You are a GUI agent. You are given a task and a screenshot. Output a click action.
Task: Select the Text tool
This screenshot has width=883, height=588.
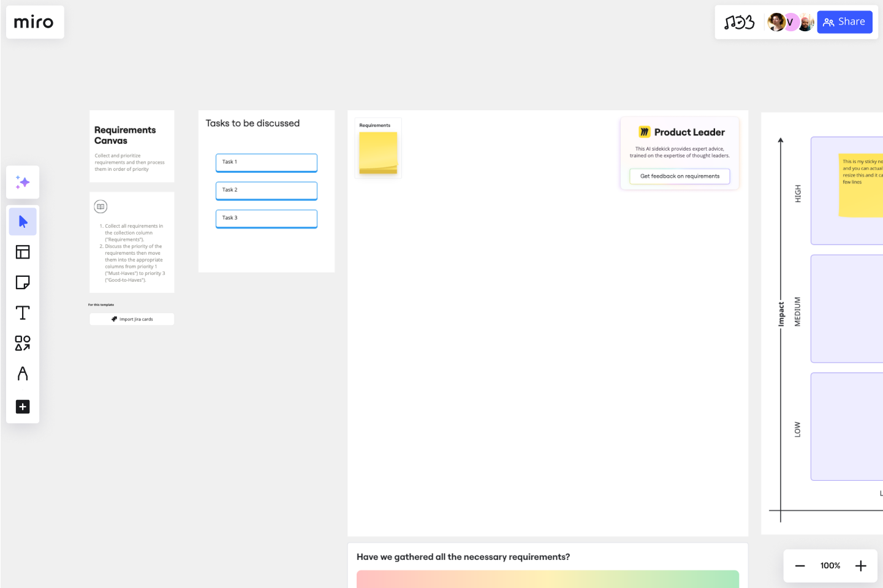click(x=23, y=312)
